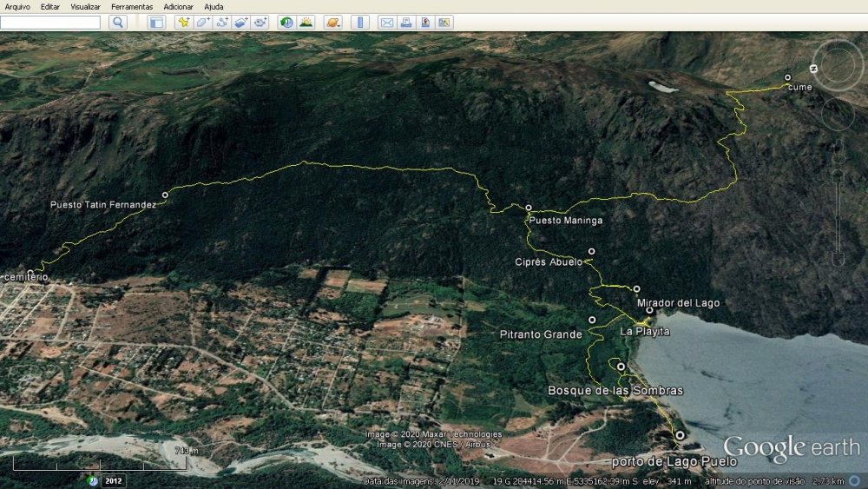Viewport: 868px width, 489px height.
Task: Click the print icon
Action: point(405,23)
